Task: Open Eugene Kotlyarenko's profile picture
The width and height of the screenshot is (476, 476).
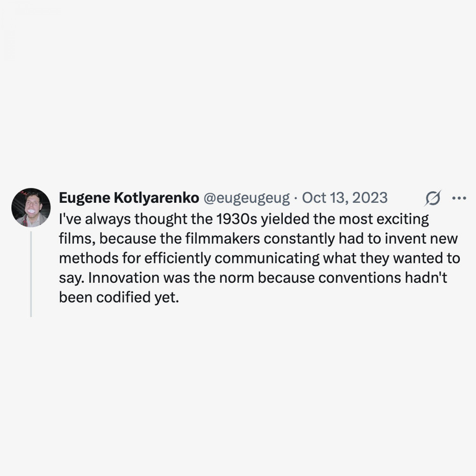Action: pos(31,208)
